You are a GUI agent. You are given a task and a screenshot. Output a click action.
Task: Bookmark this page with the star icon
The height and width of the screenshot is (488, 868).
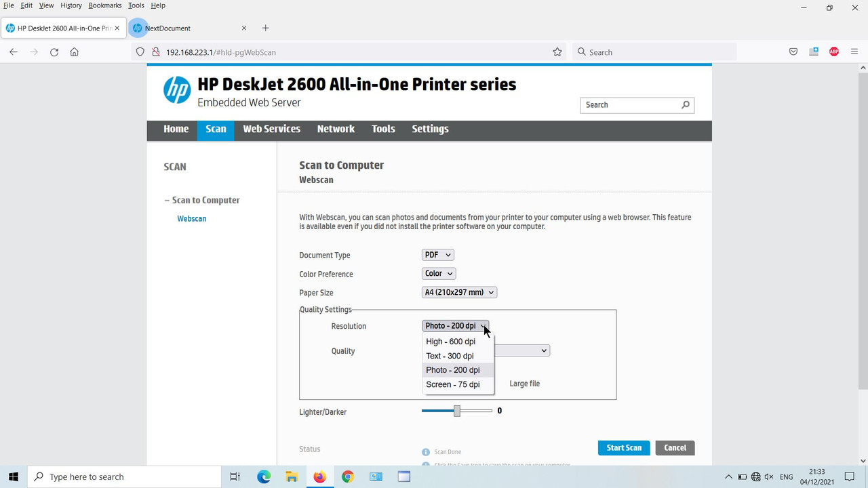point(557,52)
